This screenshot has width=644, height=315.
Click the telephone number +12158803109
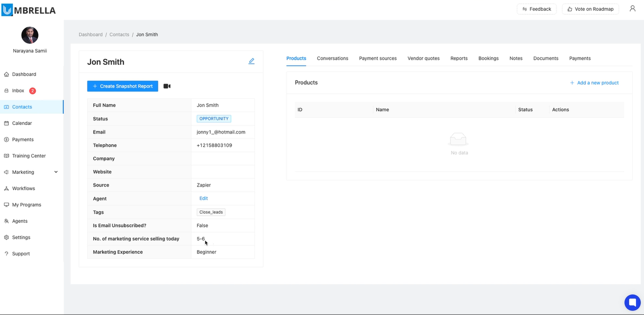point(214,145)
